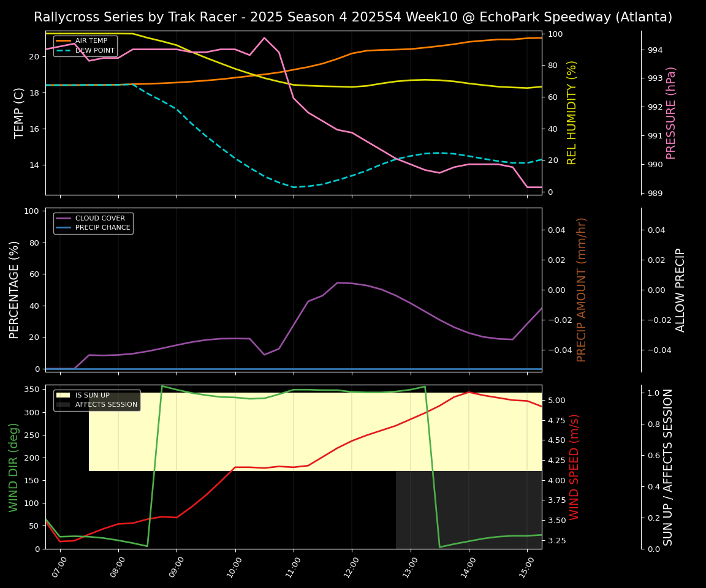
Task: Click the REL HUMIDITY (%) axis label
Action: 572,113
